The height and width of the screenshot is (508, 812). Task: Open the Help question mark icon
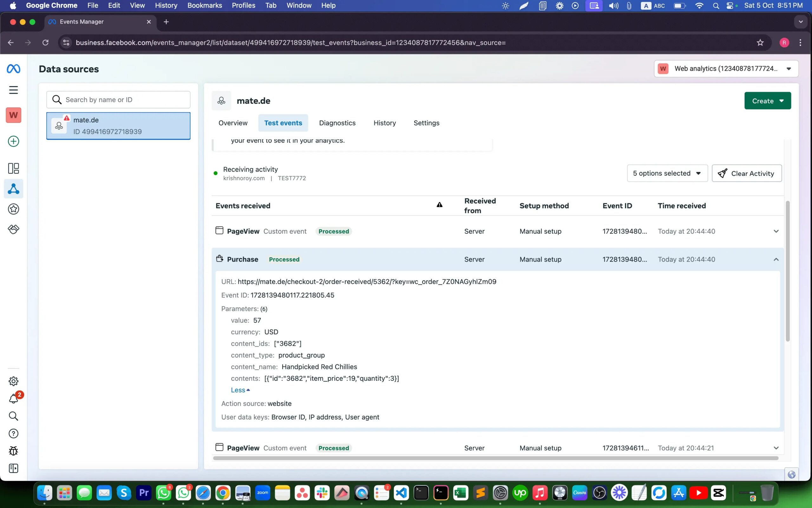pyautogui.click(x=13, y=434)
